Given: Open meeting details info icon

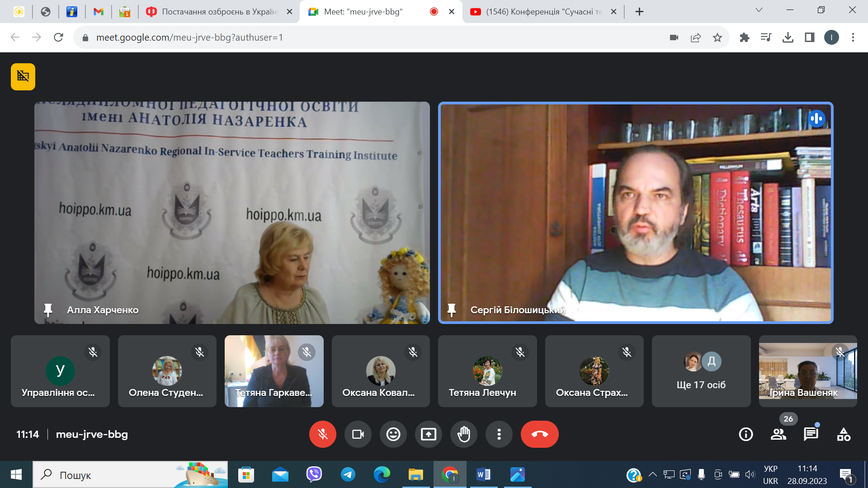Looking at the screenshot, I should pyautogui.click(x=745, y=434).
